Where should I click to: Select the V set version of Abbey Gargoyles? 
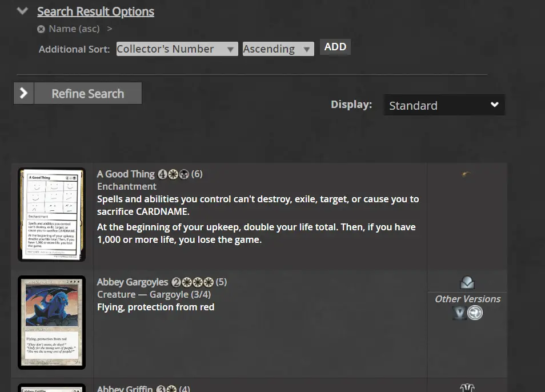tap(459, 313)
